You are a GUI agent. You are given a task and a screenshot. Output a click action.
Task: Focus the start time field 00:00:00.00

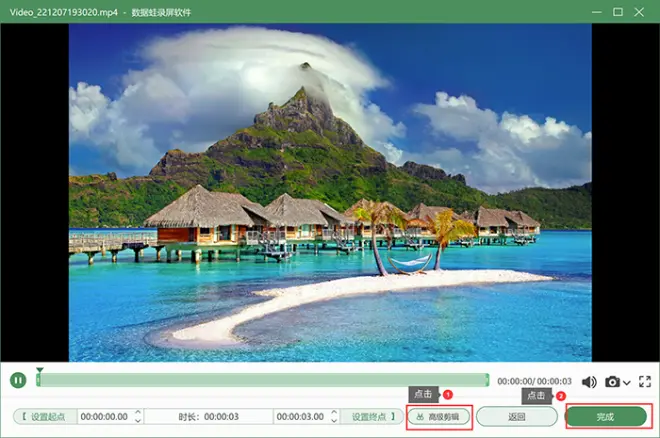104,417
